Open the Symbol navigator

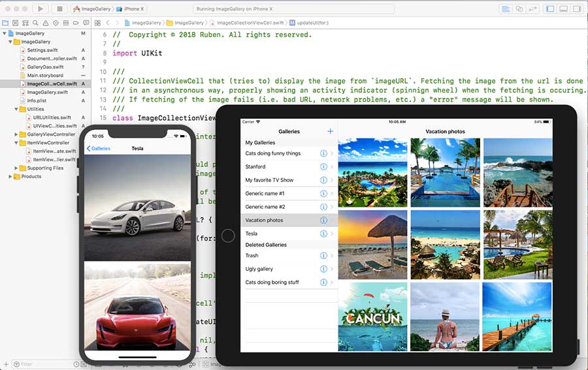(x=25, y=23)
